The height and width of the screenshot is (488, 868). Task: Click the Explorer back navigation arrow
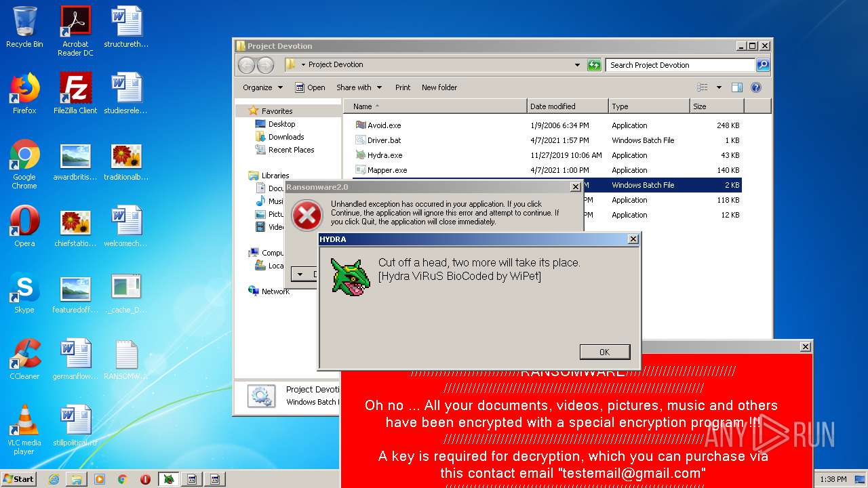pyautogui.click(x=246, y=65)
